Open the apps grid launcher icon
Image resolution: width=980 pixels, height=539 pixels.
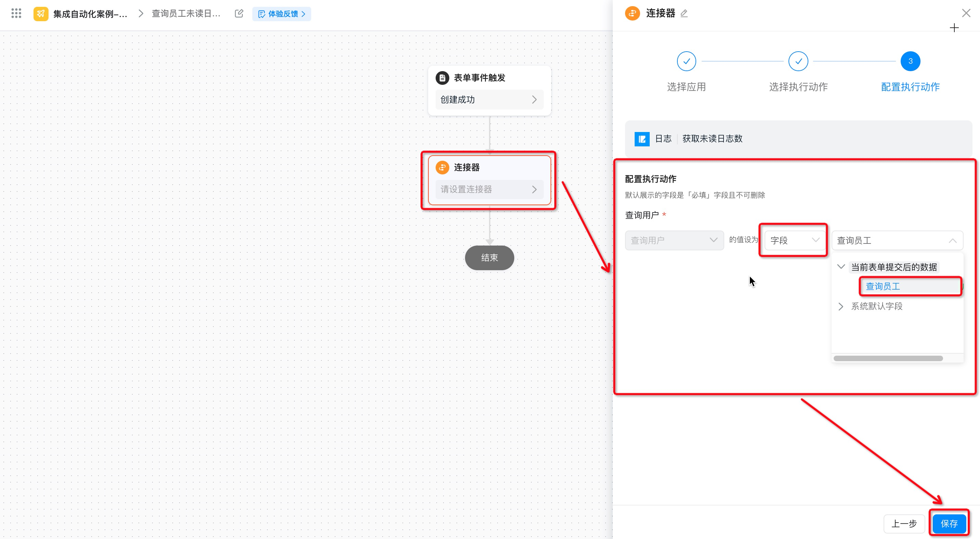16,14
